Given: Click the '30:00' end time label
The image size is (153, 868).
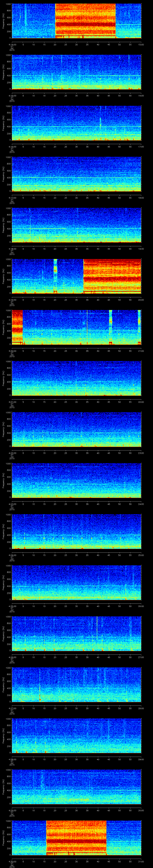Looking at the screenshot, I should (x=141, y=811).
